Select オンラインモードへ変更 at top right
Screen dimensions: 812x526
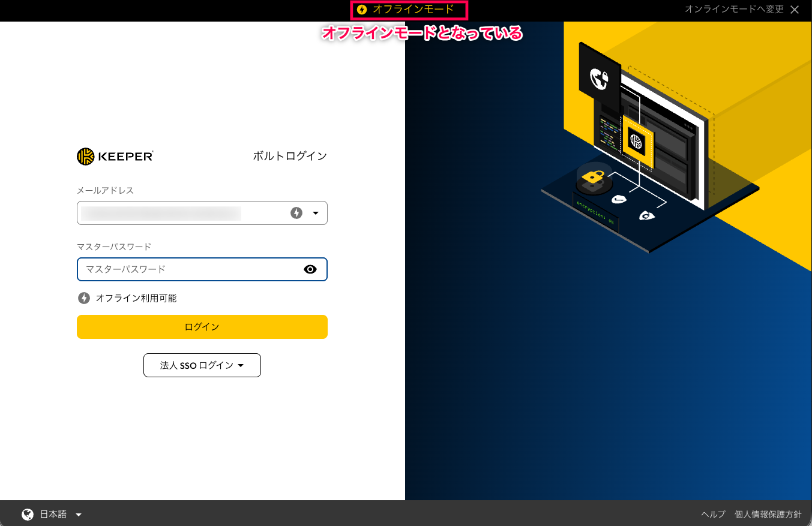pyautogui.click(x=734, y=10)
